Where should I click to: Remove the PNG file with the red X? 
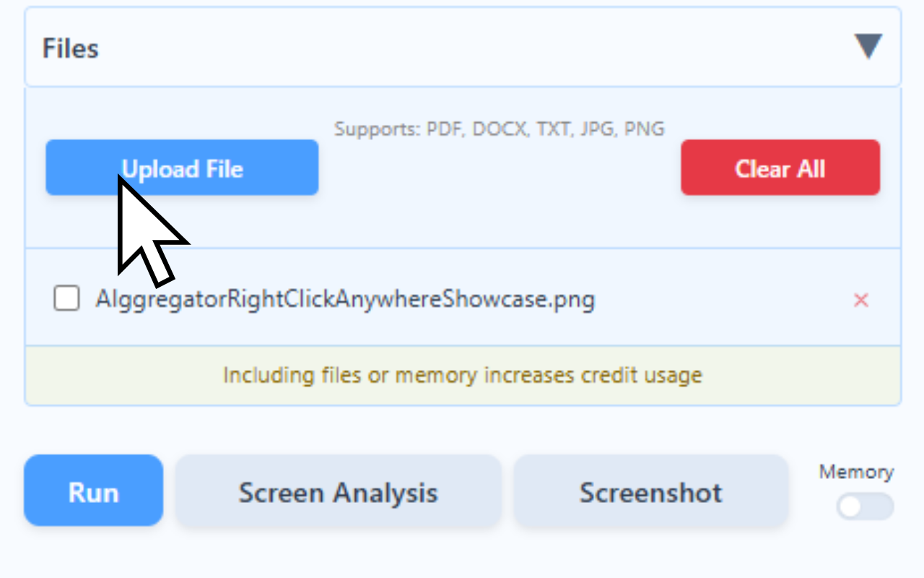[x=860, y=300]
